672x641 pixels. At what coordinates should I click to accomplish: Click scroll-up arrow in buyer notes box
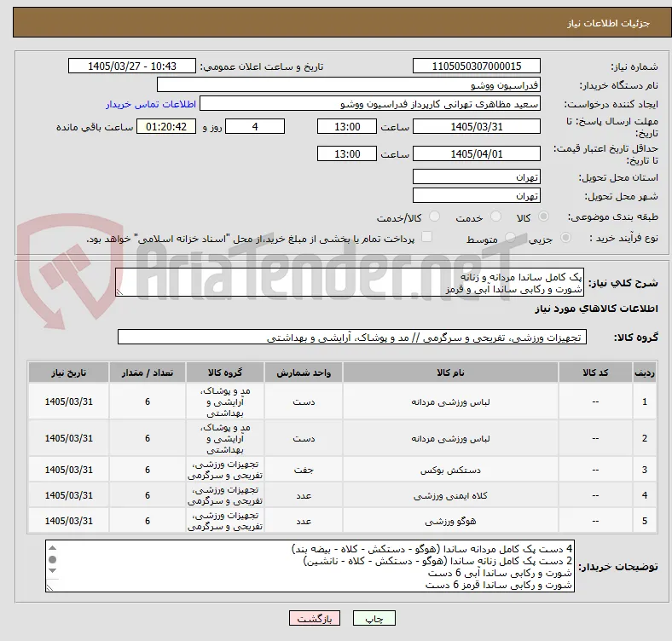pos(52,548)
